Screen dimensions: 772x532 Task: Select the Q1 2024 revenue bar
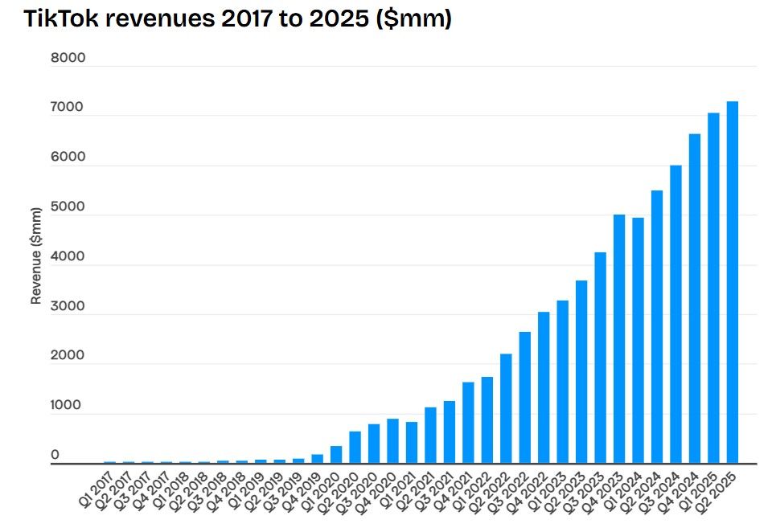638,341
